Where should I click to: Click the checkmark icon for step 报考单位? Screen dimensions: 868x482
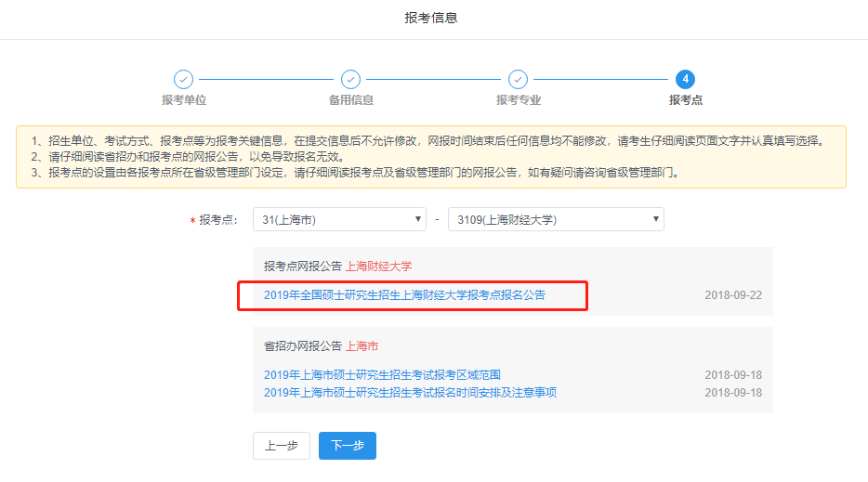coord(184,80)
